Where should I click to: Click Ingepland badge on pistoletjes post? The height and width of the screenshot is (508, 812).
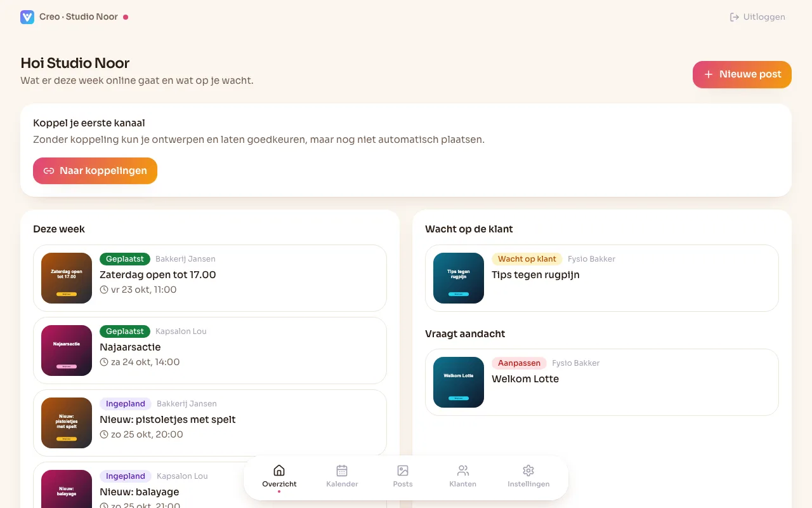click(126, 404)
